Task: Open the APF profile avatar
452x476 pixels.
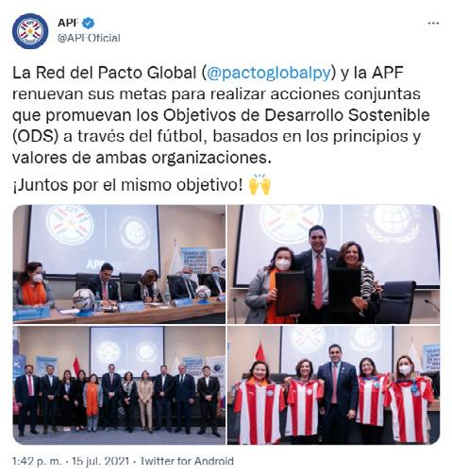Action: coord(30,31)
